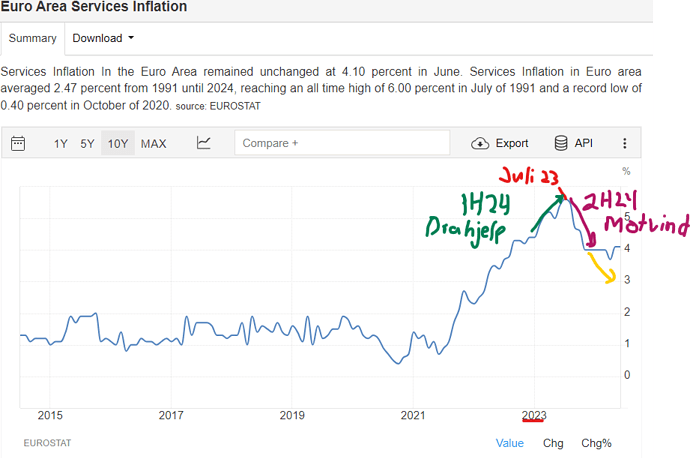This screenshot has width=690, height=458.
Task: Click the API database icon
Action: 561,143
